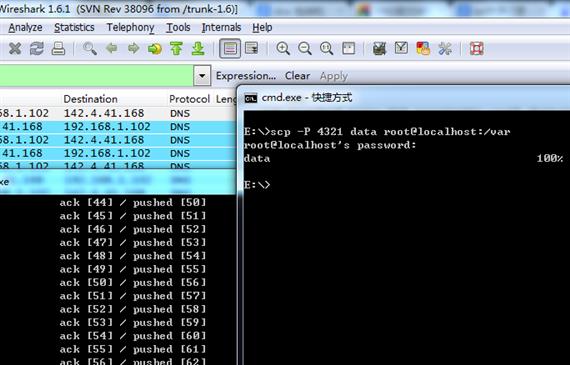Click the Expression... button
The width and height of the screenshot is (570, 365).
pyautogui.click(x=246, y=76)
